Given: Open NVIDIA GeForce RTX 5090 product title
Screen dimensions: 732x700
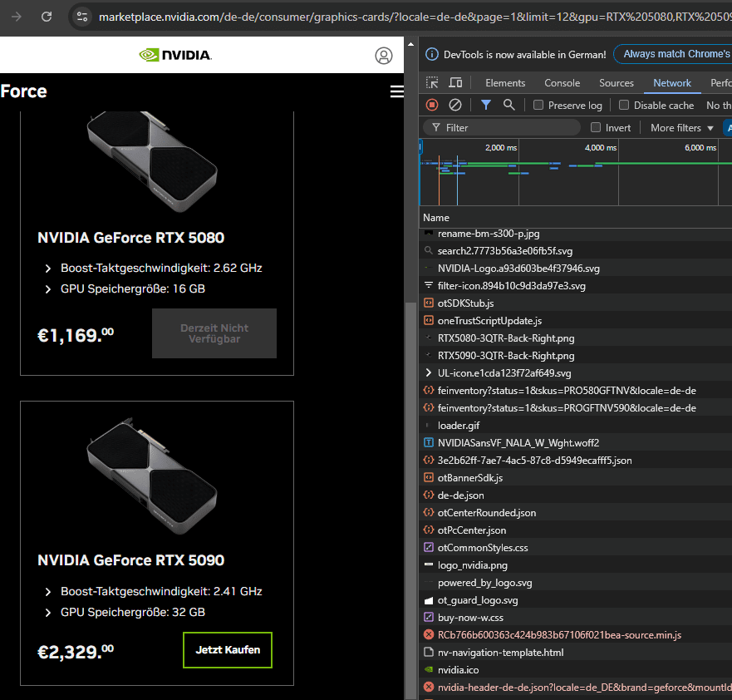Looking at the screenshot, I should point(130,560).
